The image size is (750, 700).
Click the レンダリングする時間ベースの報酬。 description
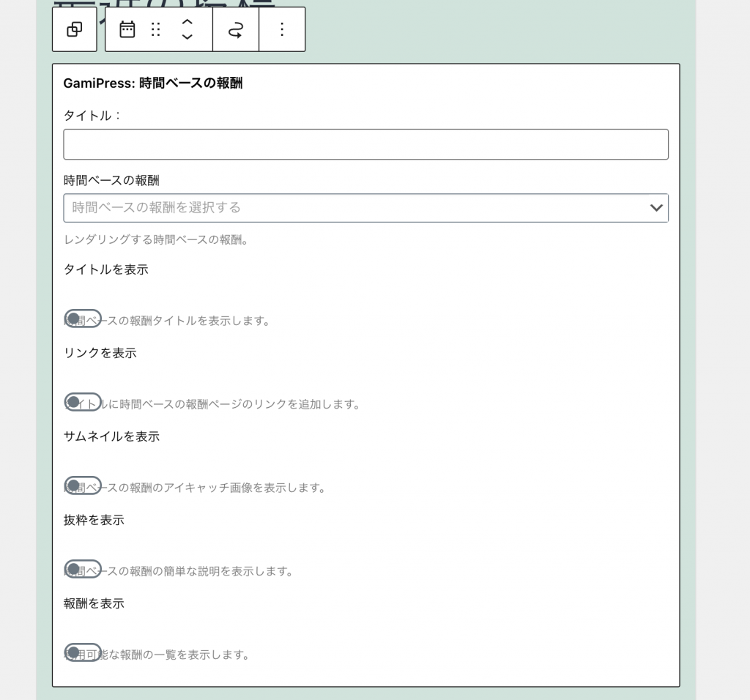point(156,239)
